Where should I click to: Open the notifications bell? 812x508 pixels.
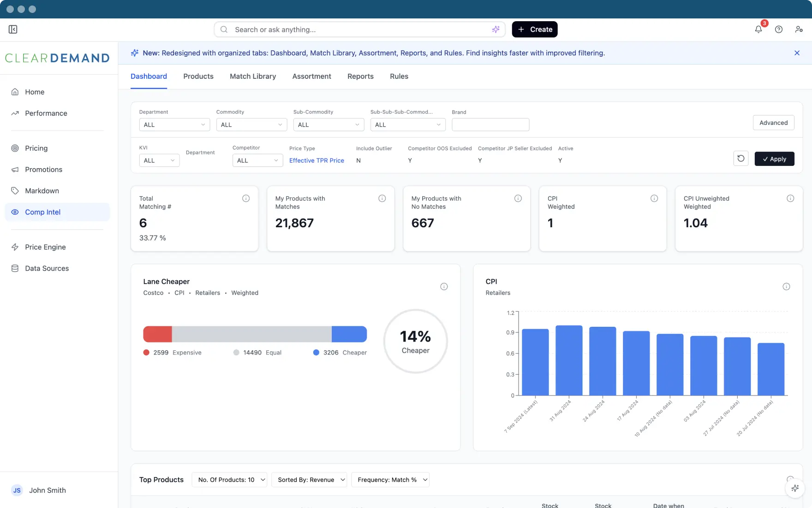pos(758,30)
